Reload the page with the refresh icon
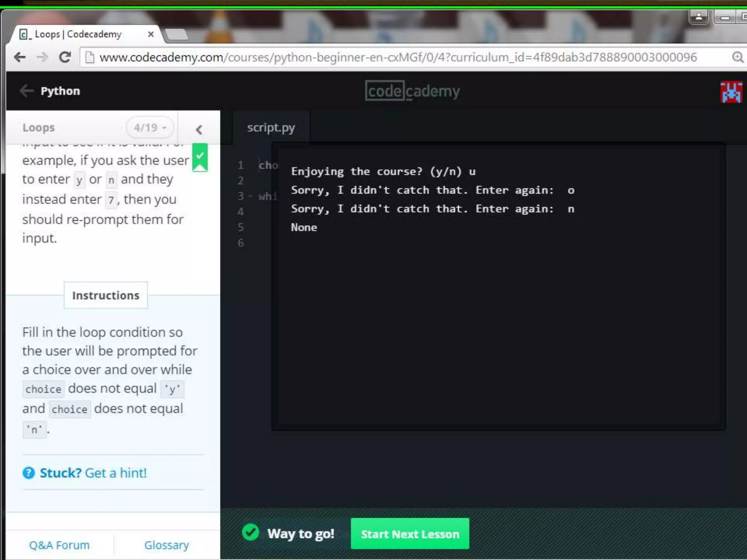The width and height of the screenshot is (747, 560). click(x=65, y=57)
